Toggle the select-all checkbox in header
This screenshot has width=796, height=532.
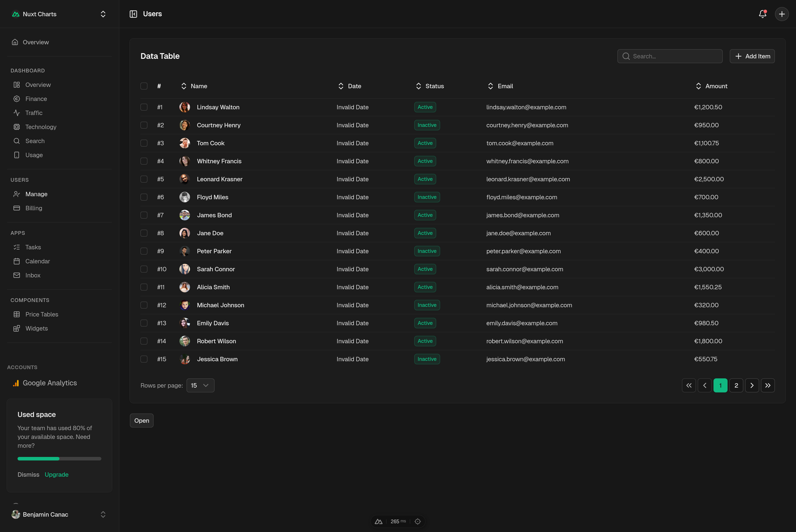tap(144, 86)
